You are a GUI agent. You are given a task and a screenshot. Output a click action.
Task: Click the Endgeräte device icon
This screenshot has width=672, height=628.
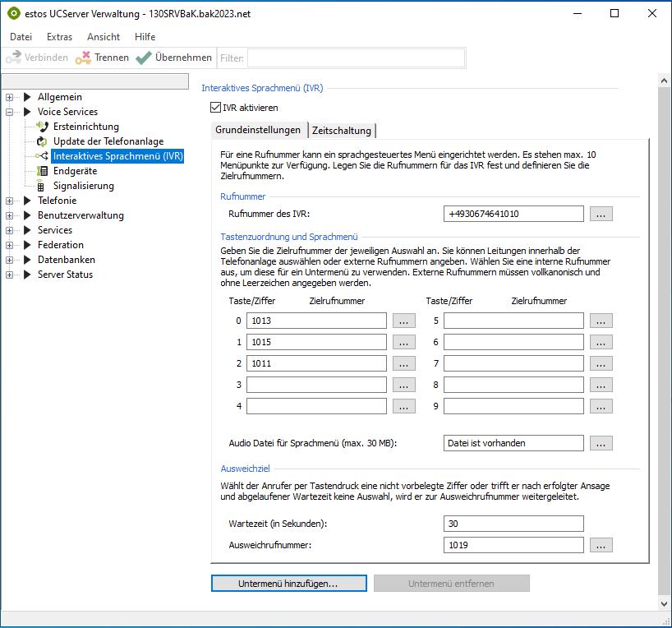[44, 171]
